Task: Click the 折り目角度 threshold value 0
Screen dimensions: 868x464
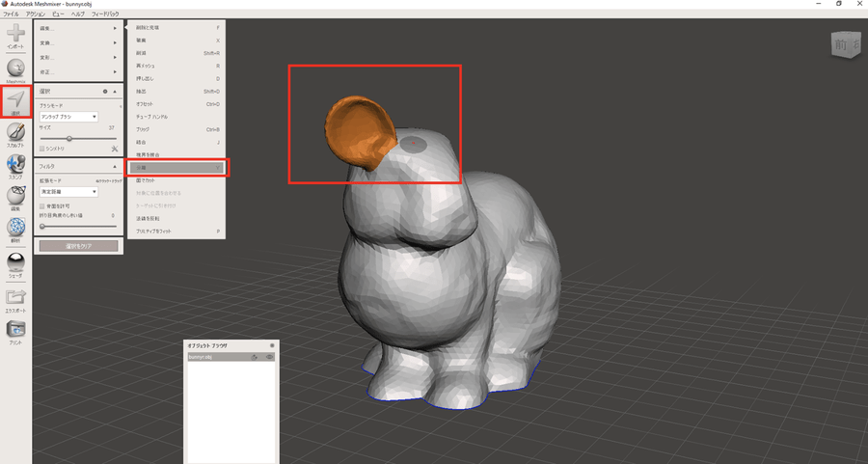Action: click(x=113, y=215)
